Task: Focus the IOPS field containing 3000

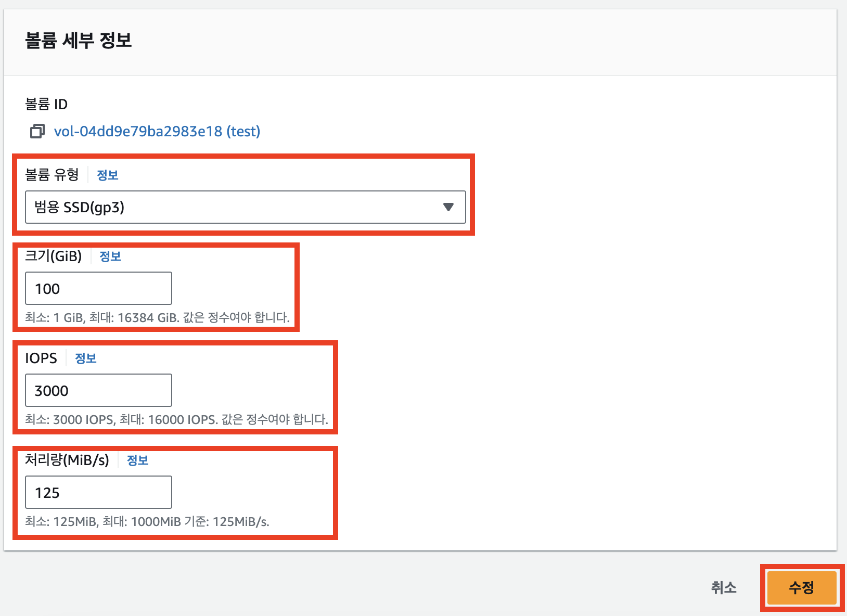Action: click(98, 390)
